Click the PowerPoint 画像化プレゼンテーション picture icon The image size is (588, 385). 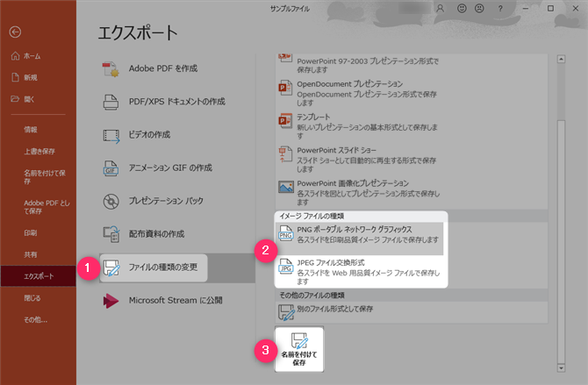point(286,186)
